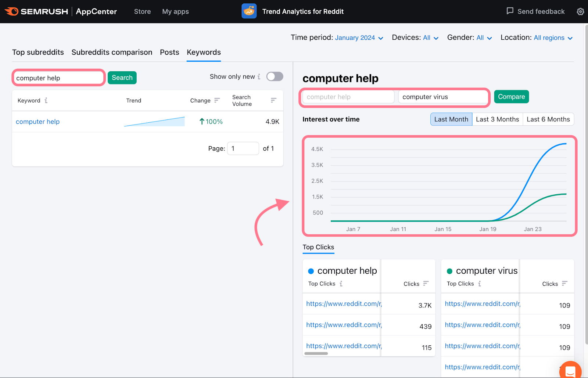Viewport: 588px width, 378px height.
Task: Click the computer help trend sparkline
Action: (x=154, y=122)
